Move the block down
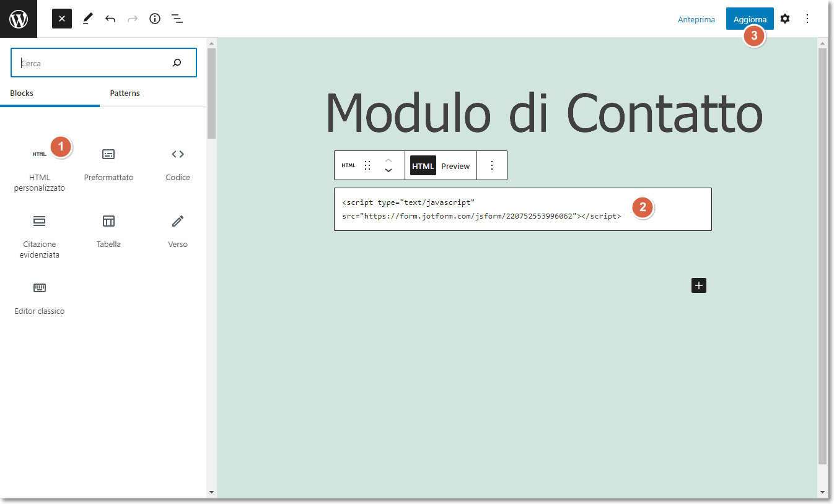Image resolution: width=834 pixels, height=504 pixels. coord(388,170)
